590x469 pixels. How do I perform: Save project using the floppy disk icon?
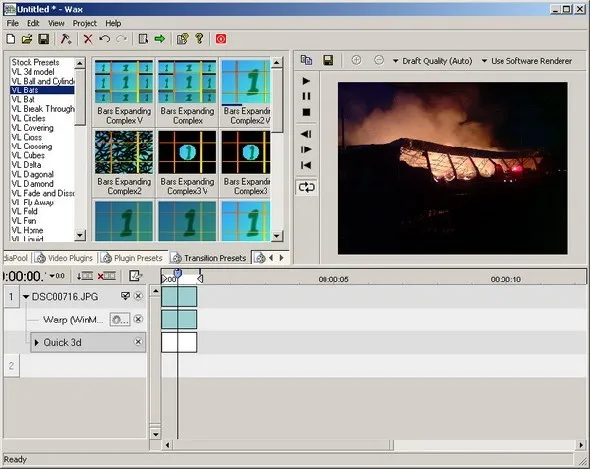coord(44,39)
